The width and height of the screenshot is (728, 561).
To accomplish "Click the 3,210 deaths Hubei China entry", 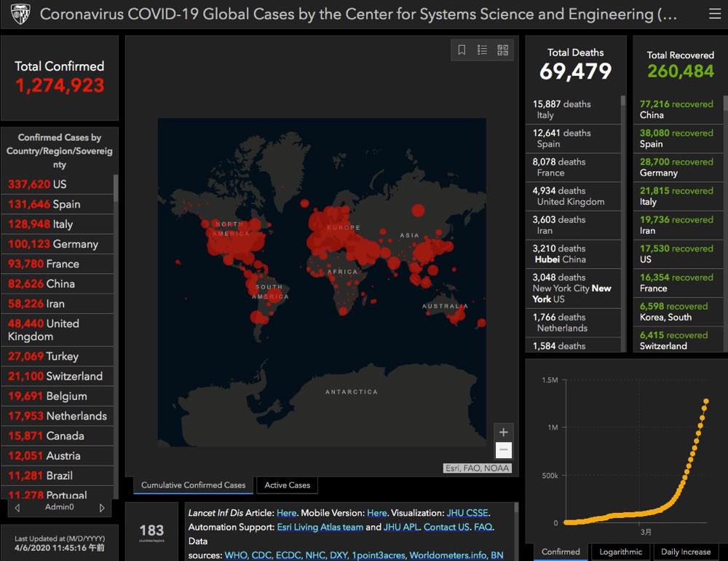I will coord(574,254).
